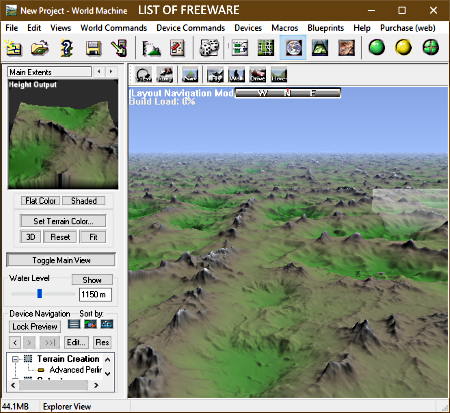
Task: Click the question mark help icon
Action: point(66,48)
